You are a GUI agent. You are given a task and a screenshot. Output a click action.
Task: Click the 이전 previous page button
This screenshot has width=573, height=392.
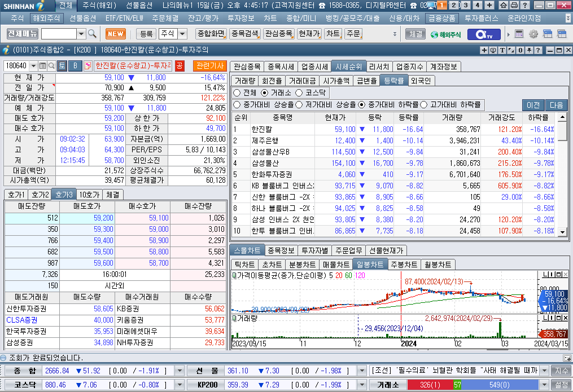533,105
